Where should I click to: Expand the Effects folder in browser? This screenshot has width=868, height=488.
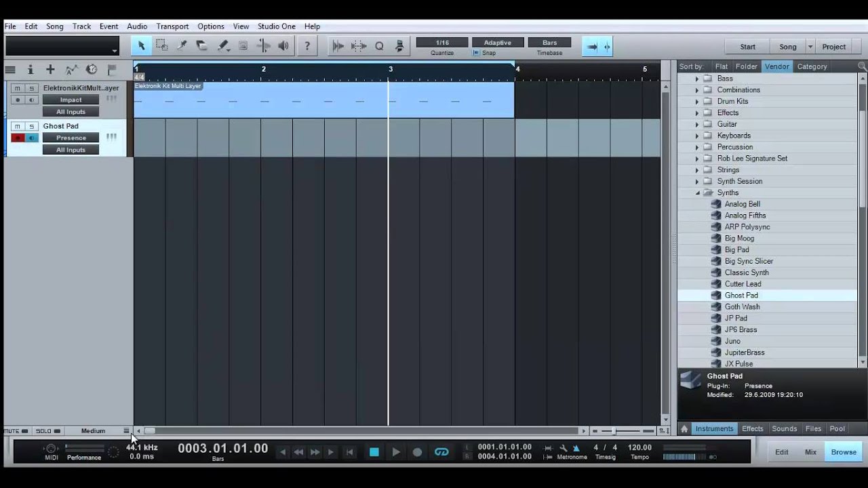point(696,113)
